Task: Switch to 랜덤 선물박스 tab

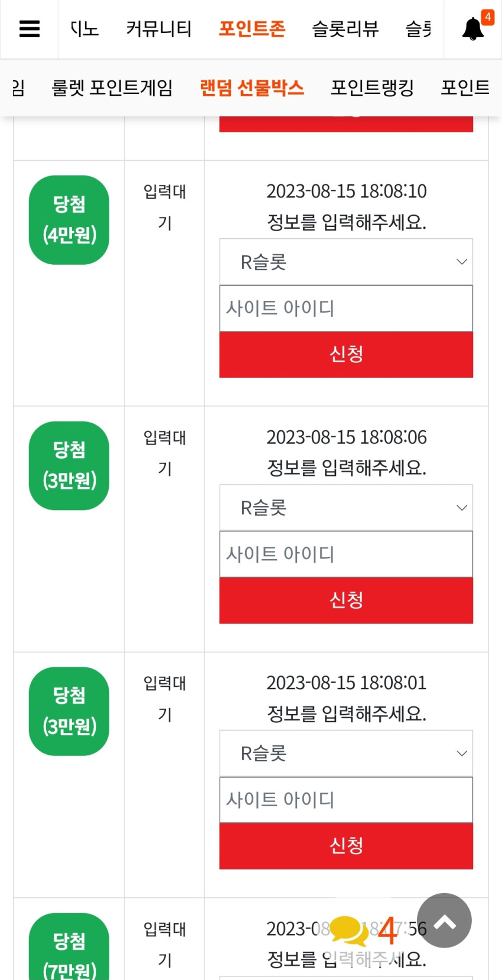Action: coord(252,88)
